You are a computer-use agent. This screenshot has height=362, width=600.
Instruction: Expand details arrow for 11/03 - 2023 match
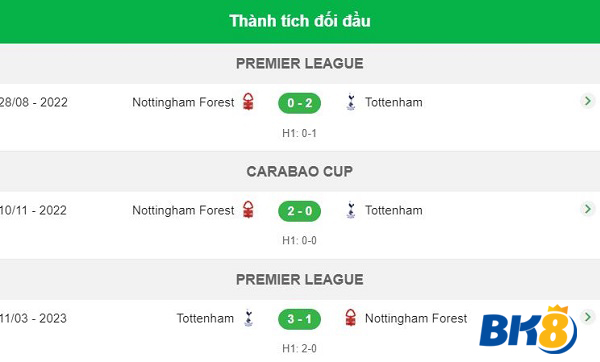587,317
